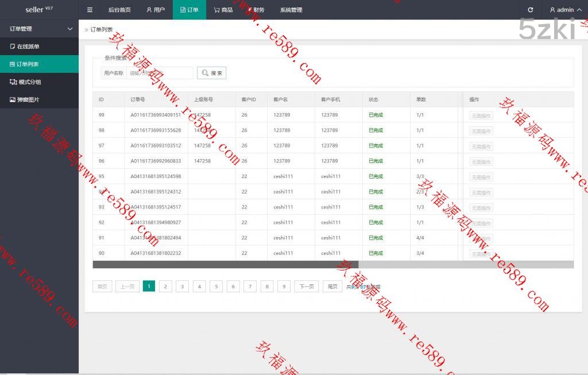The width and height of the screenshot is (588, 375).
Task: Go to 后台首页 tab
Action: point(119,10)
